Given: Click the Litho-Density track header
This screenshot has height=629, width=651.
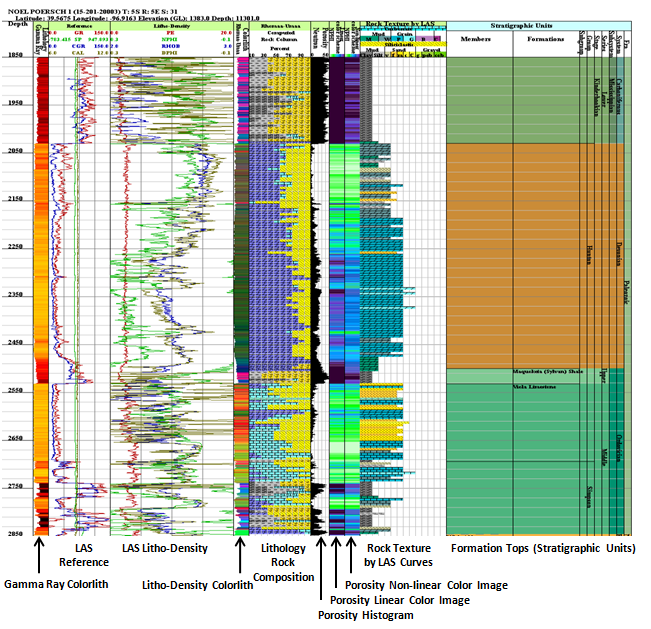Looking at the screenshot, I should [x=171, y=26].
